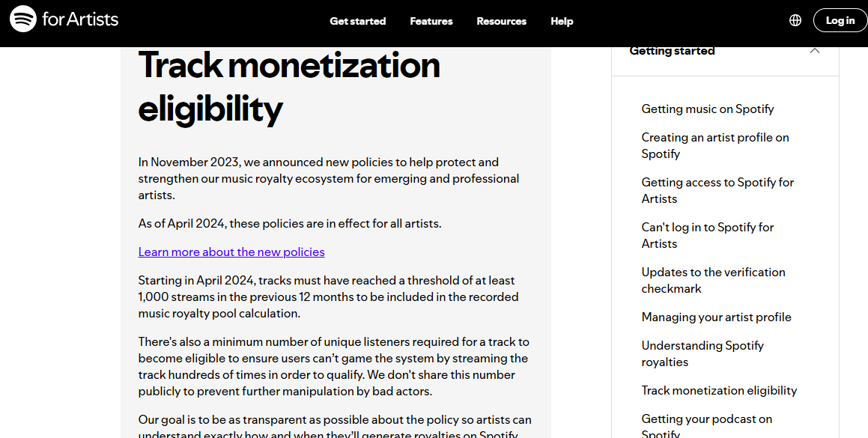The width and height of the screenshot is (868, 438).
Task: Click paragraph about minimum unique listeners
Action: click(334, 367)
